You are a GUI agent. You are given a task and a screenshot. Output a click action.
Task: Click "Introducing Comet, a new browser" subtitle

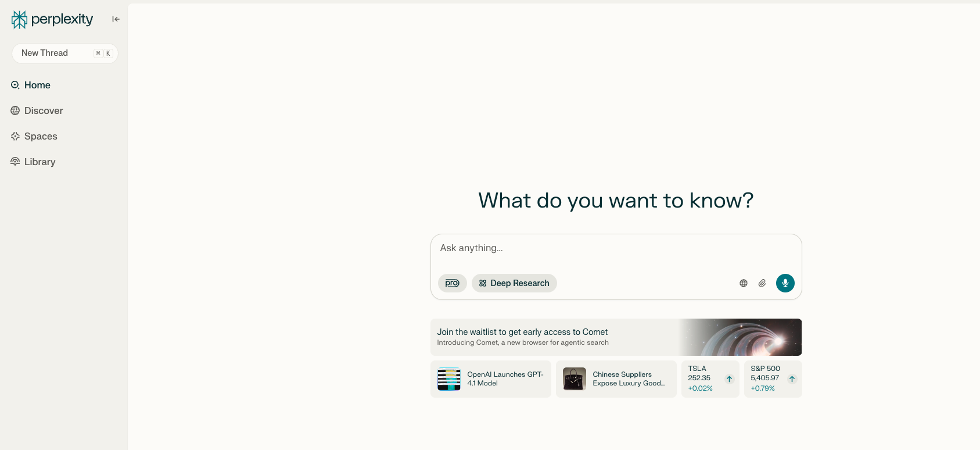(523, 342)
